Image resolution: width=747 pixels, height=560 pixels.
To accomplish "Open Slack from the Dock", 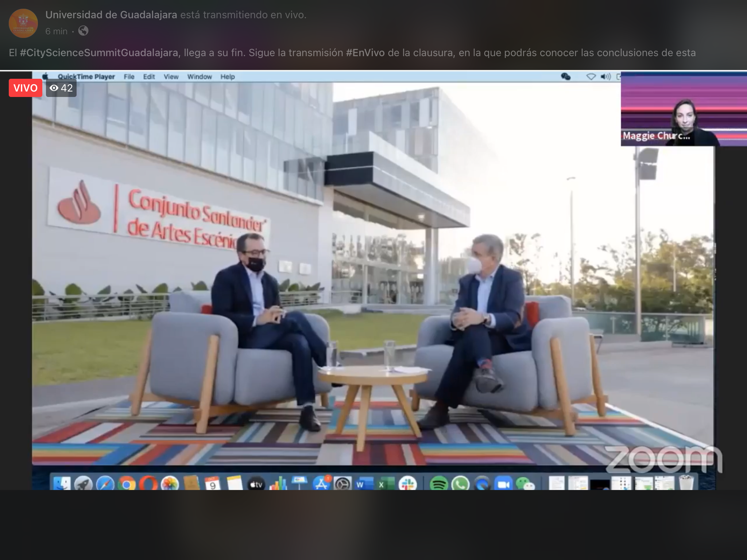I will tap(407, 483).
